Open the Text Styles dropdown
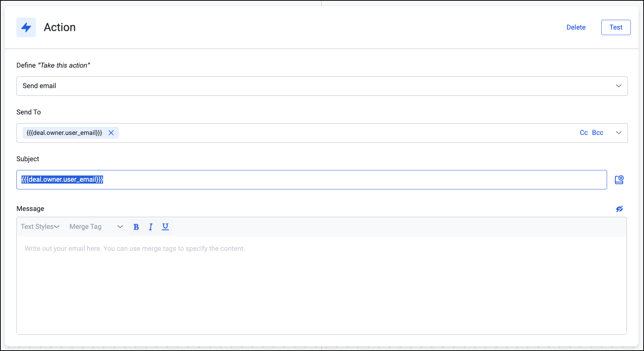The image size is (644, 351). (x=40, y=227)
